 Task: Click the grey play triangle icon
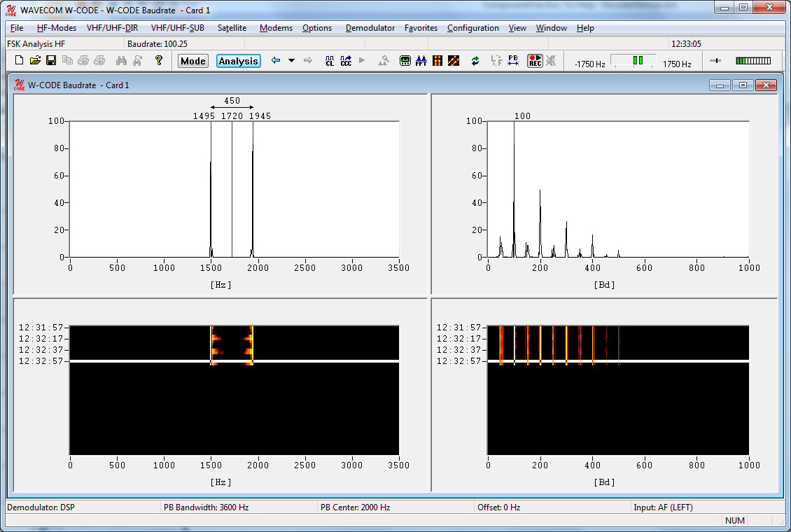pos(362,60)
